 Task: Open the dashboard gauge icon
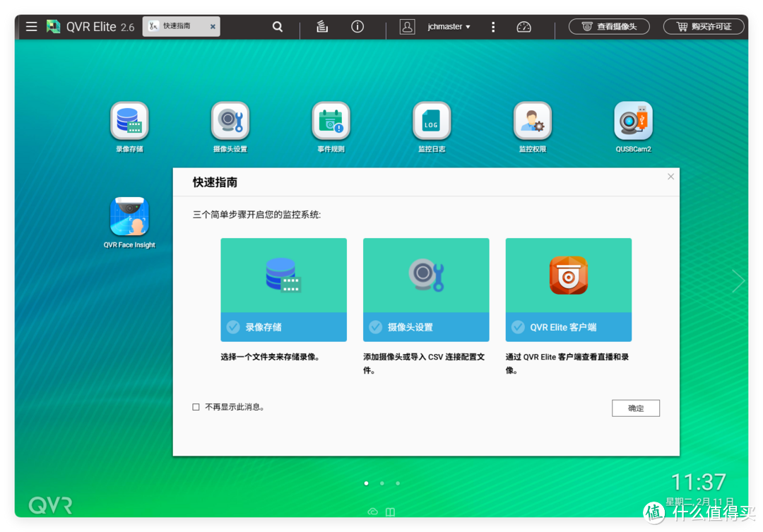(x=524, y=27)
